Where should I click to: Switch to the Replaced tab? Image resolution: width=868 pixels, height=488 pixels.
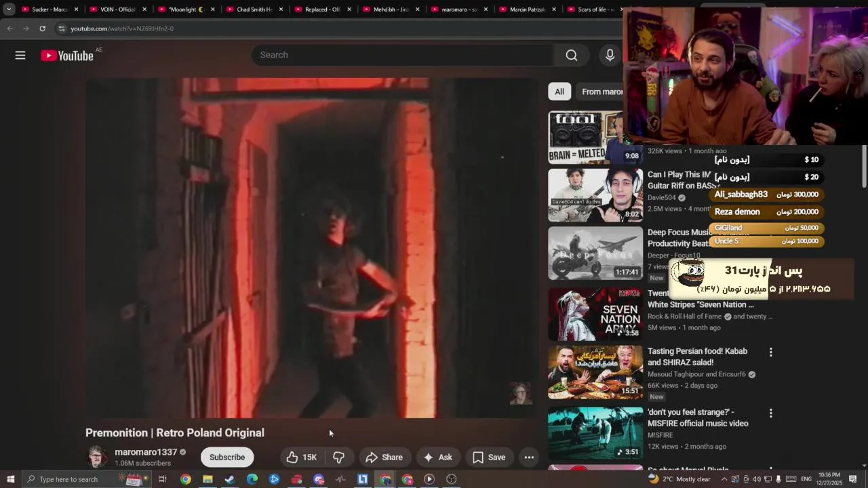(x=323, y=9)
